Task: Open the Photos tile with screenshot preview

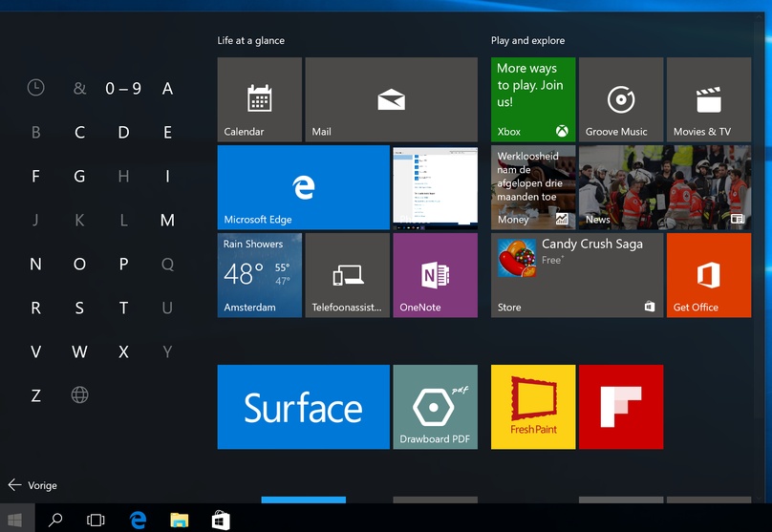Action: (x=436, y=187)
